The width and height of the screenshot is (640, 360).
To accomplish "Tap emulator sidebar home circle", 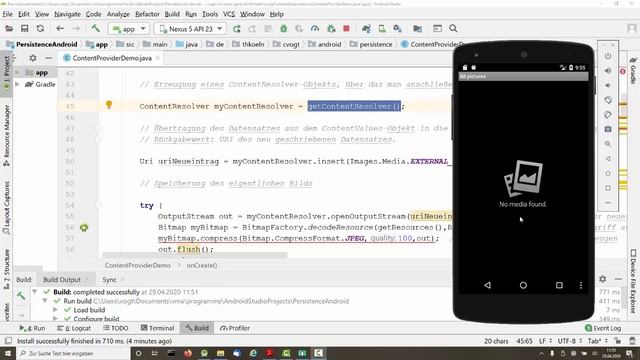I will (x=608, y=173).
